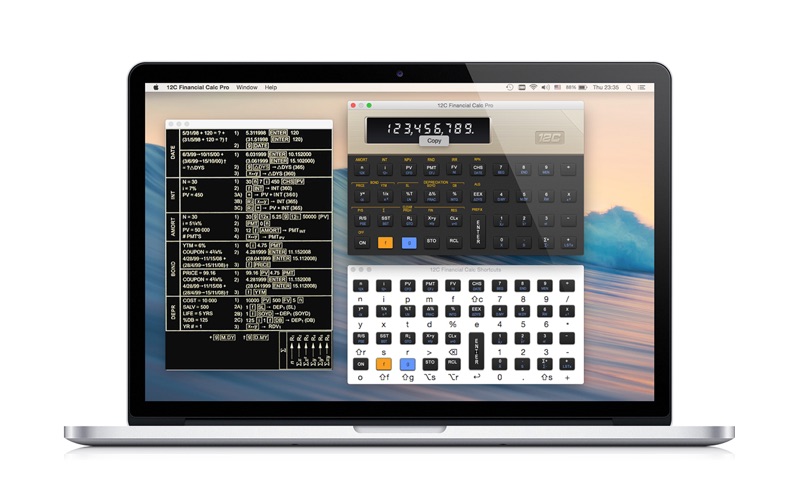
Task: Click the CHS key in calculator window
Action: [x=478, y=169]
